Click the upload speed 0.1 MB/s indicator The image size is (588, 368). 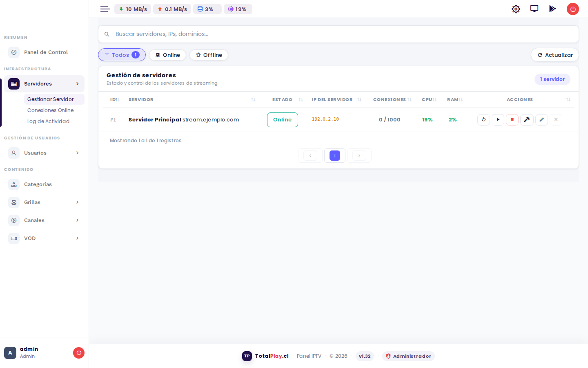tap(172, 9)
